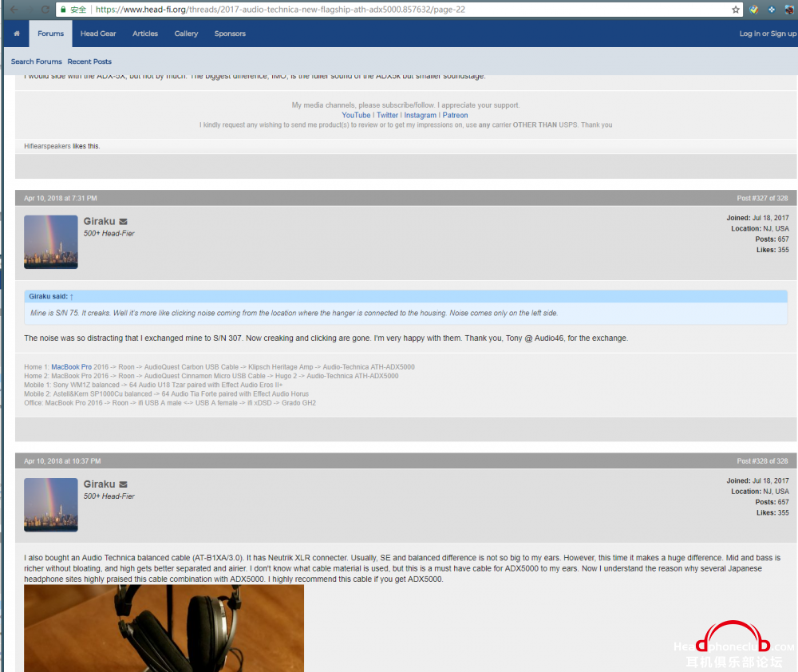This screenshot has width=798, height=672.
Task: Open the checkmark globe extension icon
Action: (x=754, y=9)
